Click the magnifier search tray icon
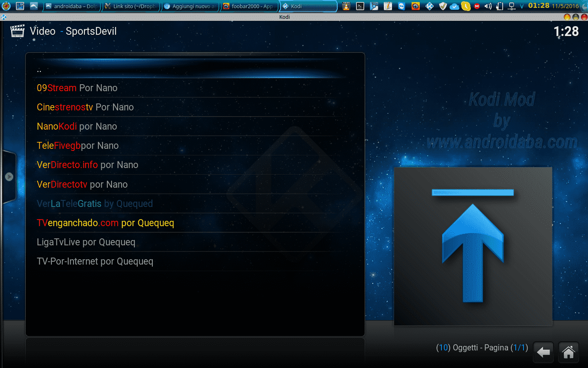Image resolution: width=588 pixels, height=368 pixels. coord(374,6)
